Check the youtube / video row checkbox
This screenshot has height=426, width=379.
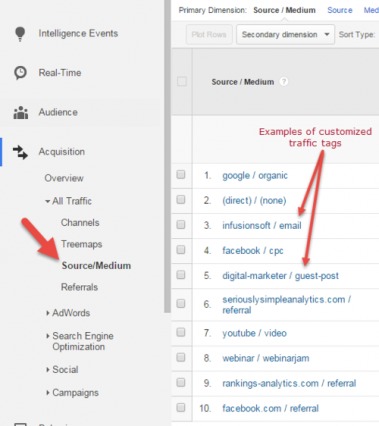pos(181,332)
